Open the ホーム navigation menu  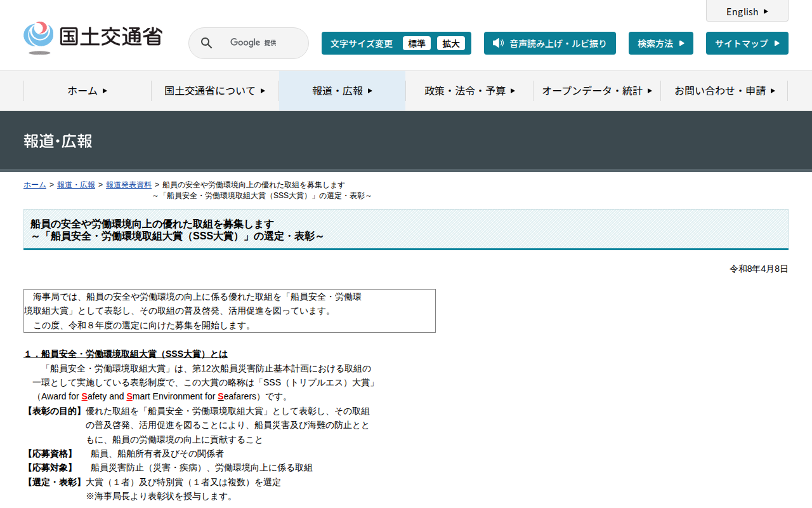click(88, 91)
